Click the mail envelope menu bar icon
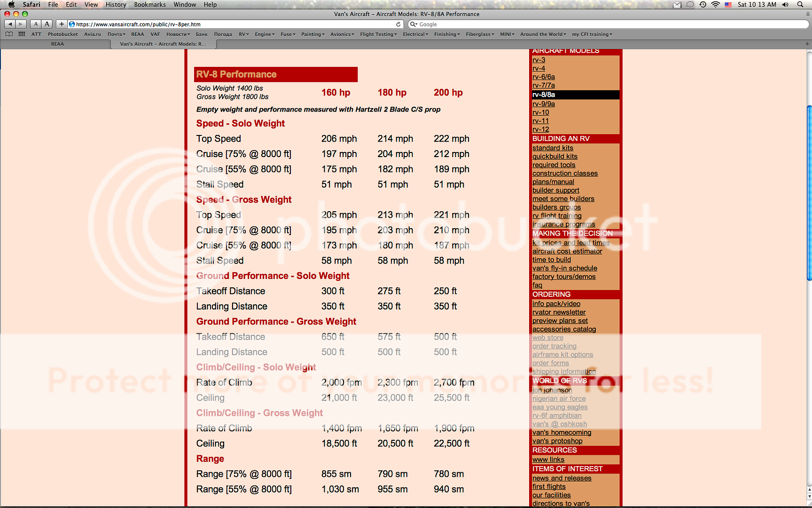 tap(677, 4)
